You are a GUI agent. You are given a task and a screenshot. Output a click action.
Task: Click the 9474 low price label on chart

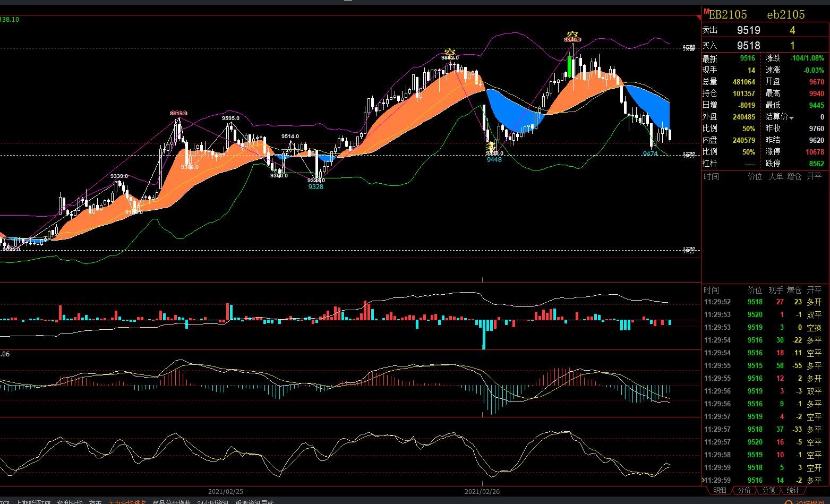650,153
